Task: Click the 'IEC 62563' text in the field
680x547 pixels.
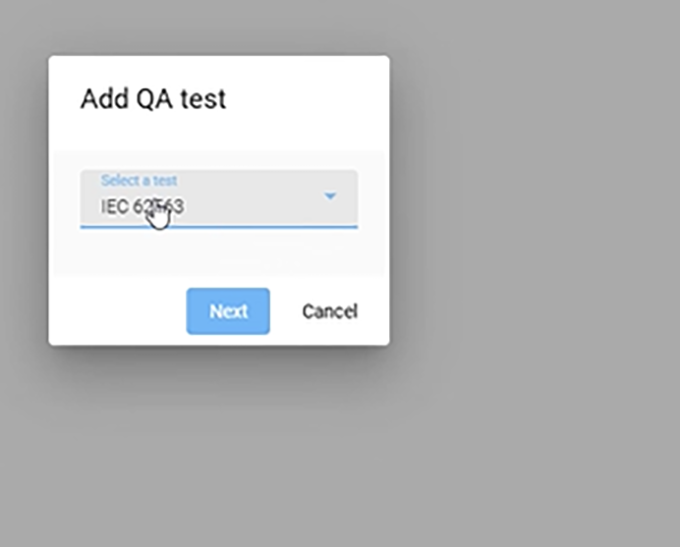Action: click(x=142, y=207)
